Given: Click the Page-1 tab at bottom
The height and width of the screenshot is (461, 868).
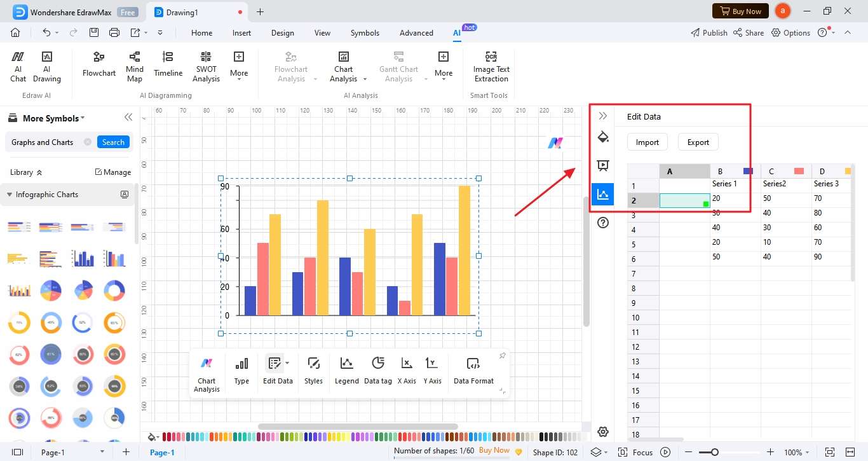Looking at the screenshot, I should (x=162, y=452).
